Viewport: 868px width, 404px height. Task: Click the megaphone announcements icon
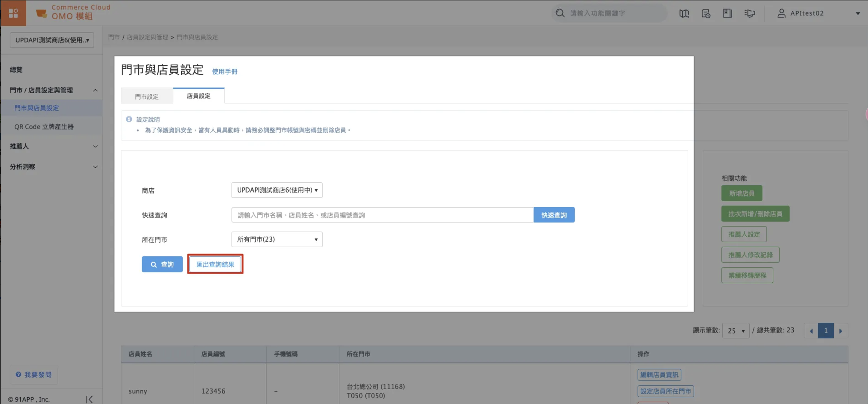[x=749, y=13]
